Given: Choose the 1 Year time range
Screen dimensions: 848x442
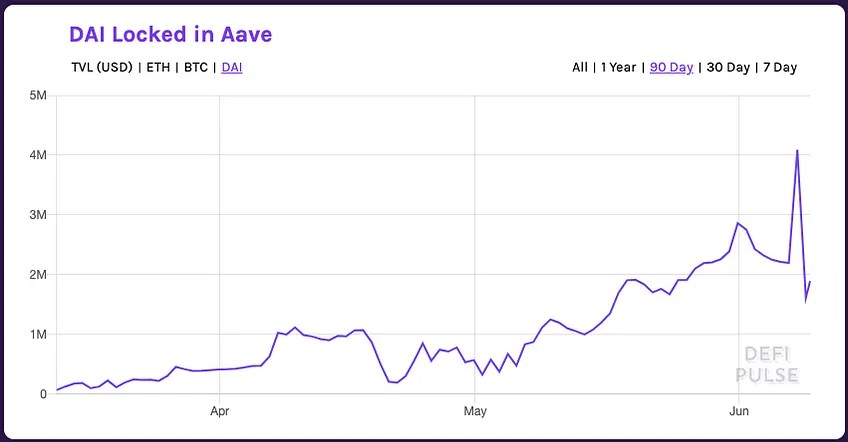Looking at the screenshot, I should tap(618, 68).
